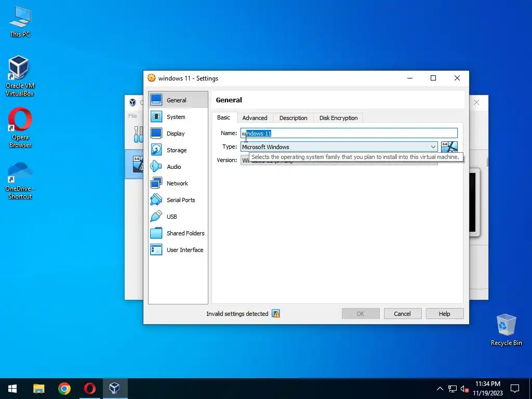The width and height of the screenshot is (532, 399).
Task: Open the Shared Folders settings category
Action: (178, 233)
